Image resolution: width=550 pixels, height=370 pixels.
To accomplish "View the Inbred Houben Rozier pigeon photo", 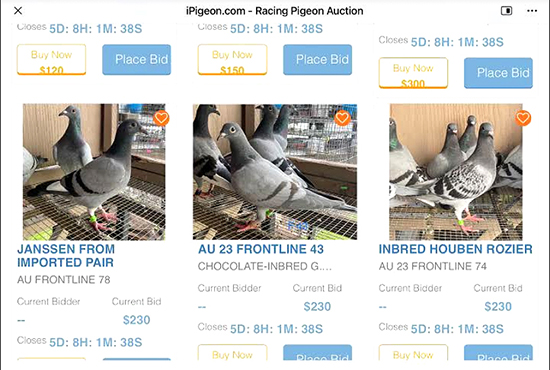I will [456, 172].
